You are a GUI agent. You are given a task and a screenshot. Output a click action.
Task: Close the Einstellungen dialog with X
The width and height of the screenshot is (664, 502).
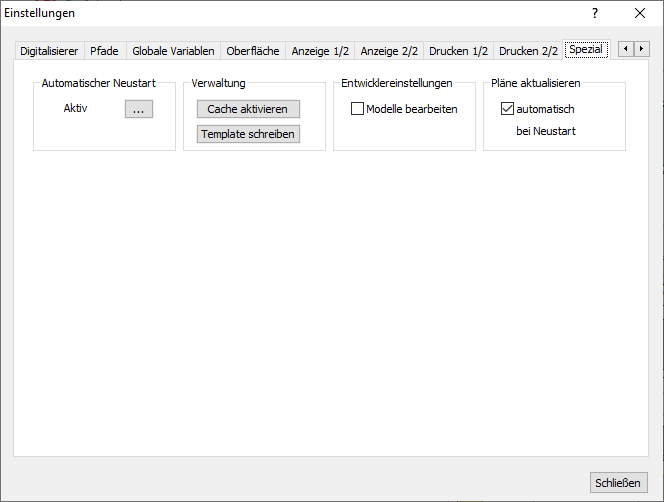[x=640, y=14]
